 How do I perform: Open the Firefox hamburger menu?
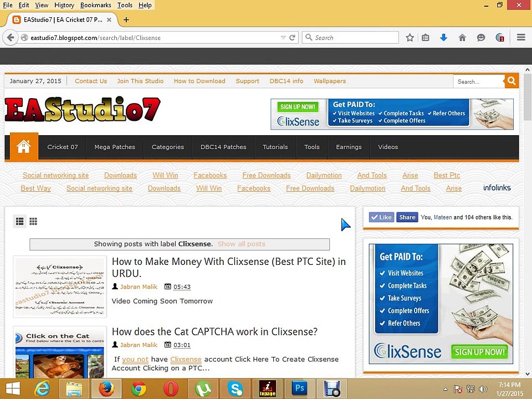[521, 37]
